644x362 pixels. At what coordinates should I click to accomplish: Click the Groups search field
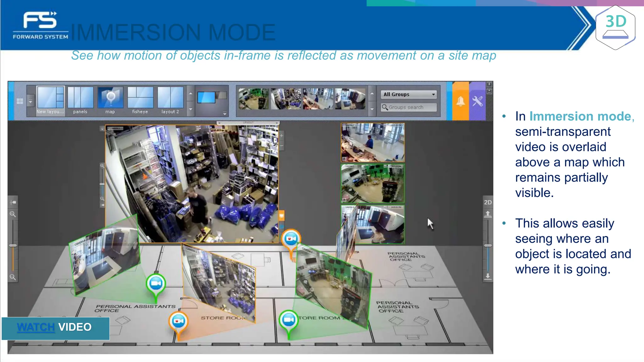click(x=409, y=107)
